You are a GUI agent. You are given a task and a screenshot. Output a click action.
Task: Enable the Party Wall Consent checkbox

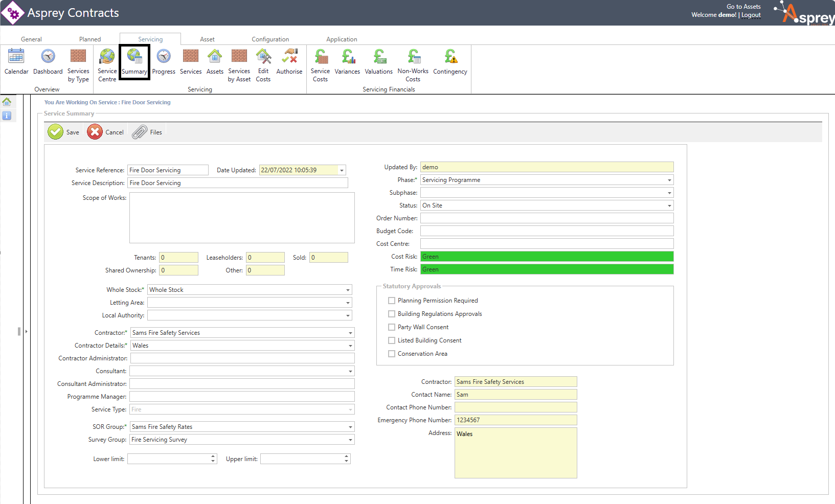392,327
